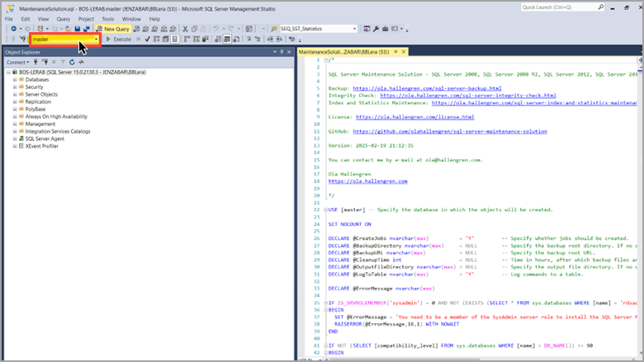Collapse the BOS-LERAB server node

click(8, 73)
